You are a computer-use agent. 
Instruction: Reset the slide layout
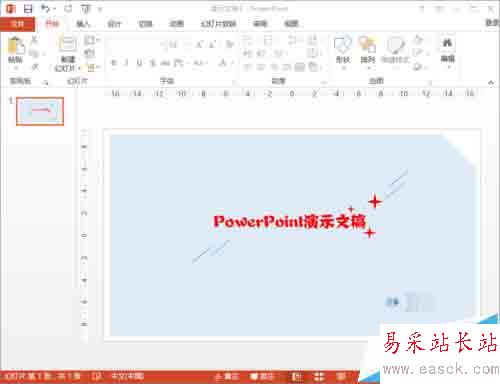(x=89, y=53)
